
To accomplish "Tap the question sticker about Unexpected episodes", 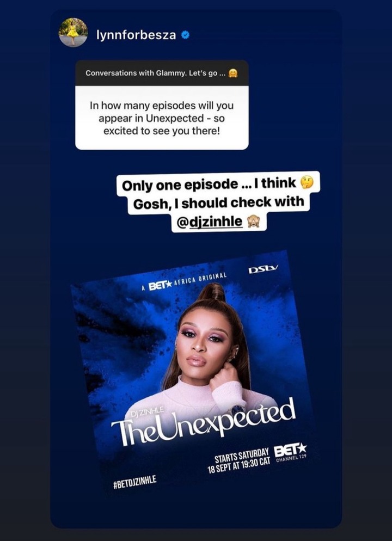I will [162, 105].
